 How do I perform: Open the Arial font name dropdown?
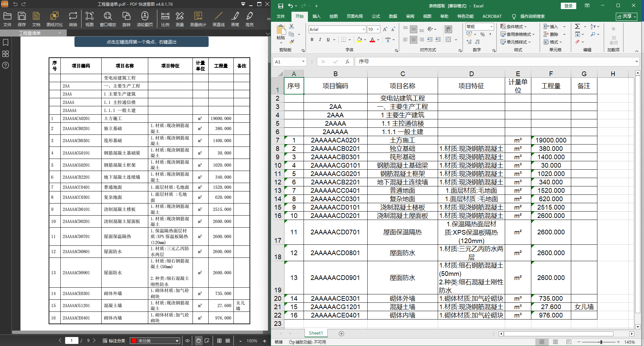[x=364, y=30]
